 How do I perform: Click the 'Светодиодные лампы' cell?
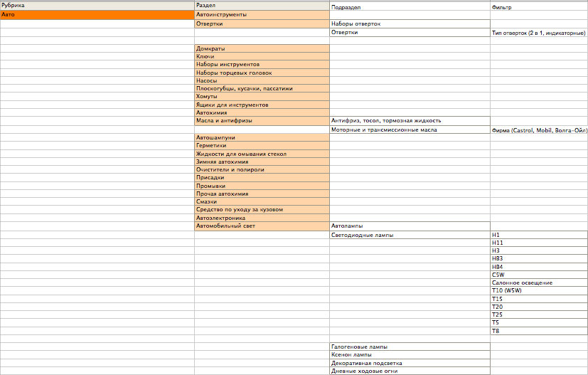click(x=410, y=234)
